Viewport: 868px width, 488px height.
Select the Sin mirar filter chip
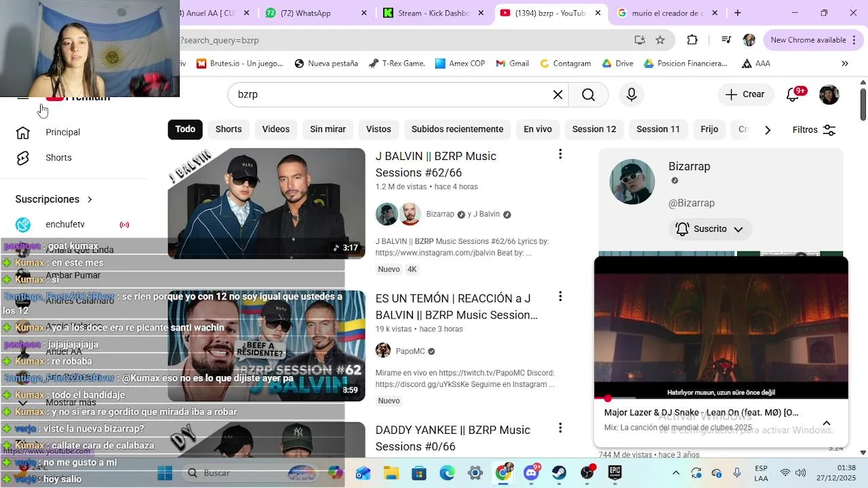coord(328,129)
